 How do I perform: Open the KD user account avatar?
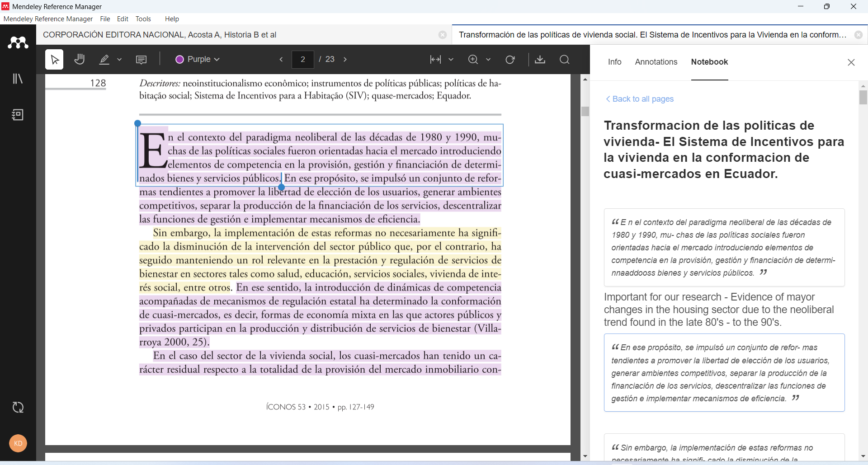(18, 443)
